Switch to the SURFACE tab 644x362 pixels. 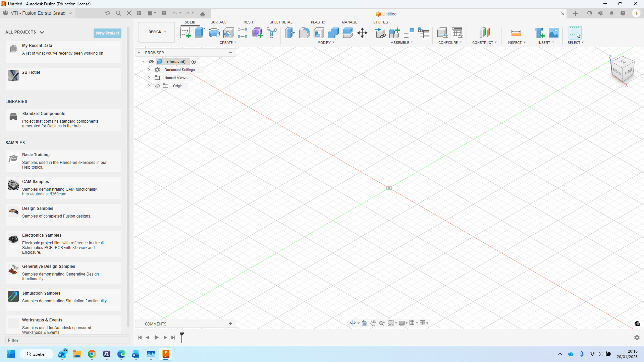coord(218,22)
